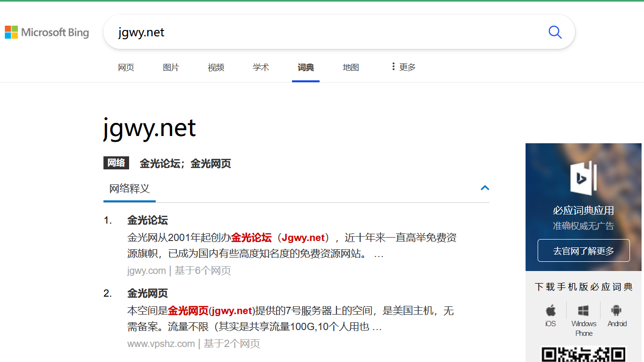Click into the search box with jgwy.net
Viewport: 644px width, 362px height.
tap(329, 32)
